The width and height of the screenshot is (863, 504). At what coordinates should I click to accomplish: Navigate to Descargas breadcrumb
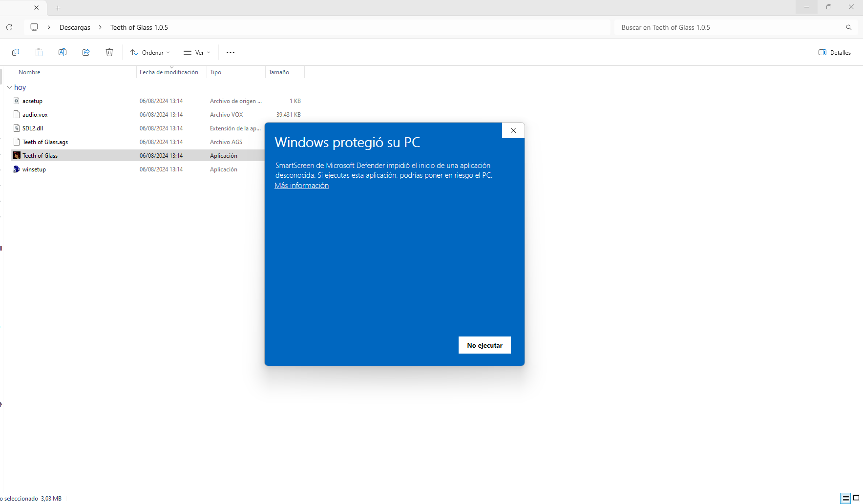click(x=75, y=27)
